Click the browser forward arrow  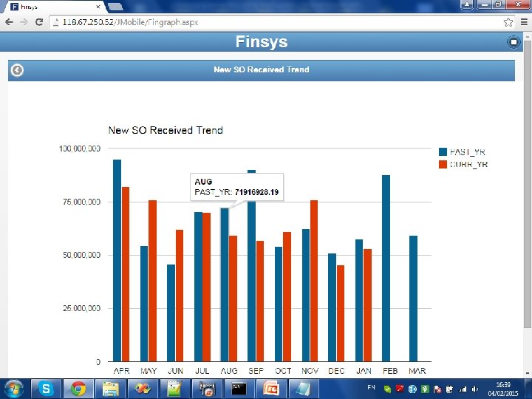[24, 22]
